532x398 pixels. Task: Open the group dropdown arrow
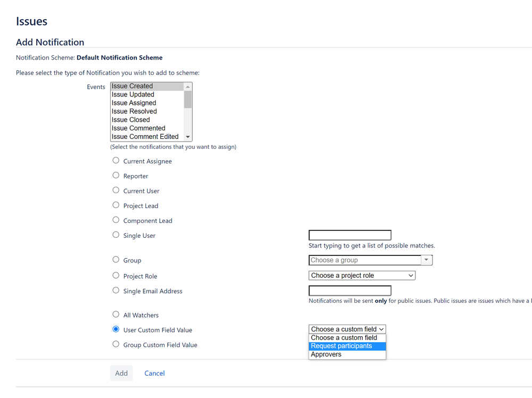tap(427, 260)
